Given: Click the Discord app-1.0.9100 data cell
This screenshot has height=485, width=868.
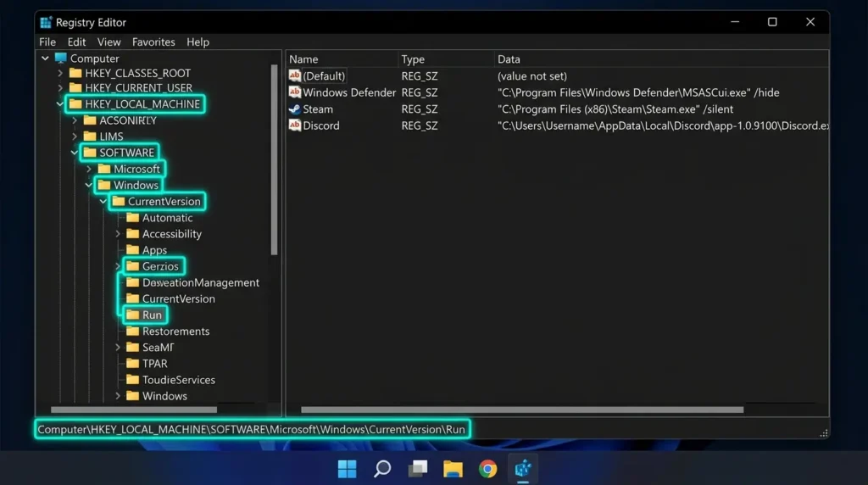Looking at the screenshot, I should coord(663,125).
